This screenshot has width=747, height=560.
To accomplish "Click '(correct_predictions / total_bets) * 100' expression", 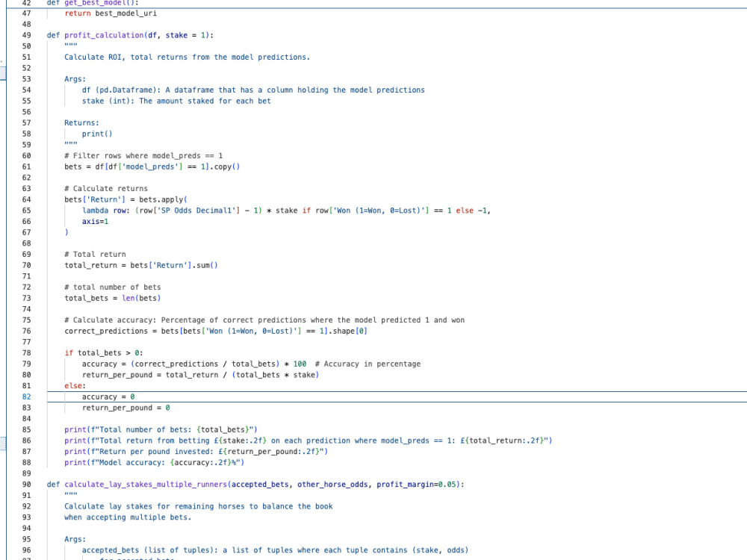I will 219,364.
